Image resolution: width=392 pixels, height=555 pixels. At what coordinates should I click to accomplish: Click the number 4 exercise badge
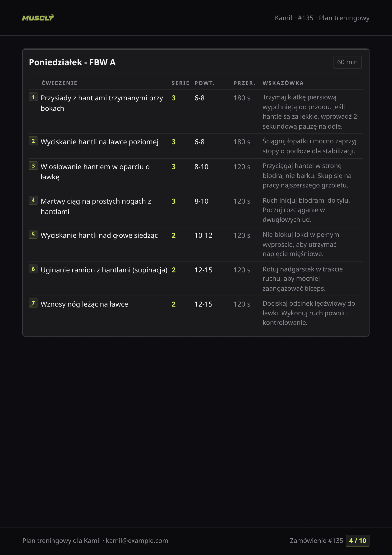click(33, 201)
